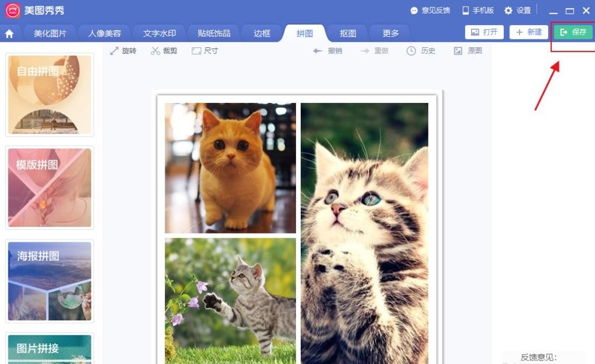Select the 拼图 tab
Image resolution: width=595 pixels, height=364 pixels.
(305, 34)
